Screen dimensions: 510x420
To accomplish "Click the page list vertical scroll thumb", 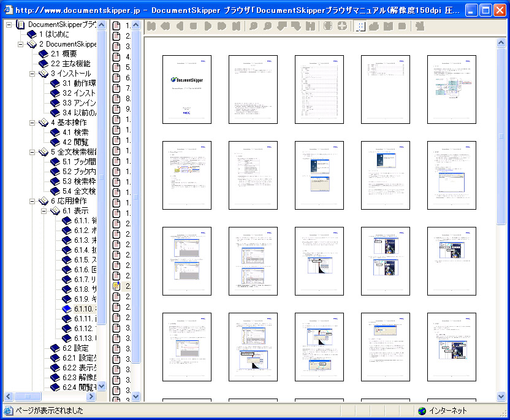I will (x=136, y=196).
